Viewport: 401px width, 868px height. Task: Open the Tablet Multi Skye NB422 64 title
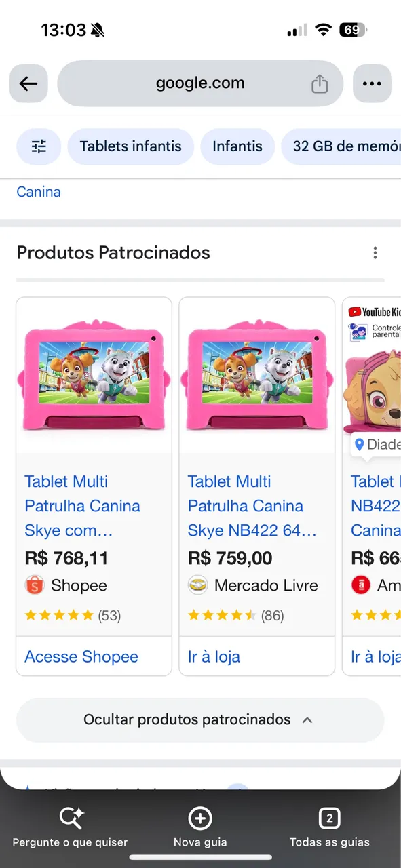[252, 506]
